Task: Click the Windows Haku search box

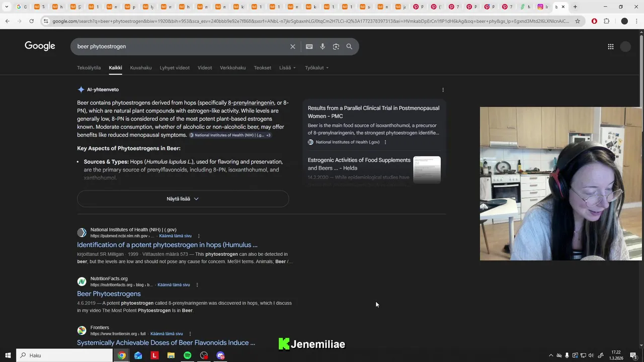Action: [x=64, y=355]
